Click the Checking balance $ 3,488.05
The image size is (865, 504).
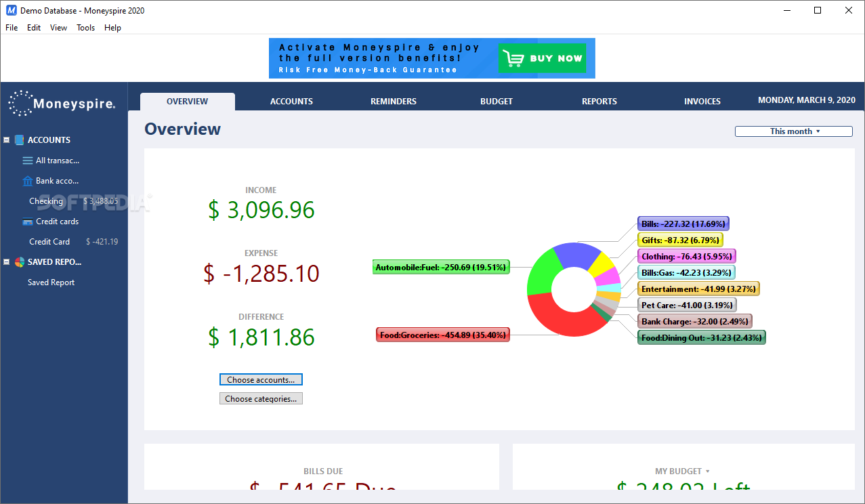coord(100,201)
